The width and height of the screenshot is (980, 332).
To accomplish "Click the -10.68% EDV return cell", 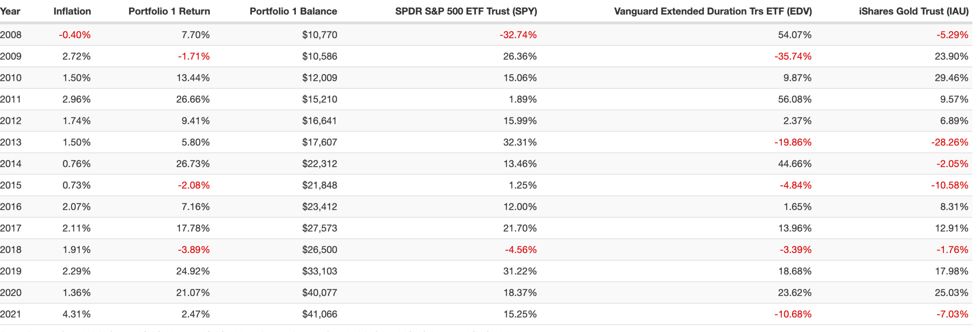I will pos(793,314).
